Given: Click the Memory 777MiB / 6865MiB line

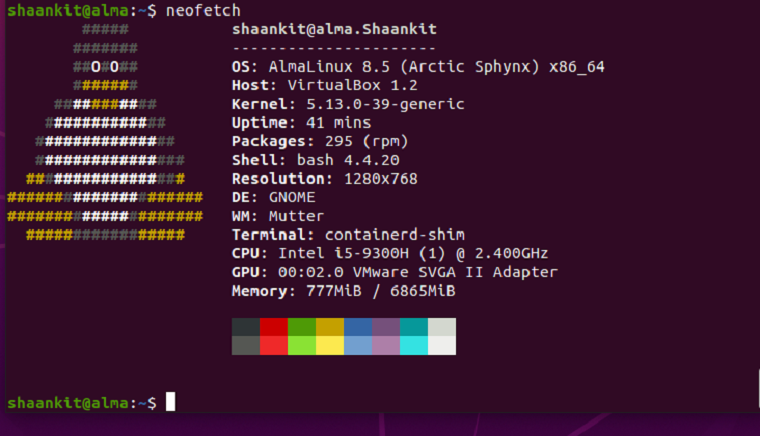Looking at the screenshot, I should coord(343,291).
